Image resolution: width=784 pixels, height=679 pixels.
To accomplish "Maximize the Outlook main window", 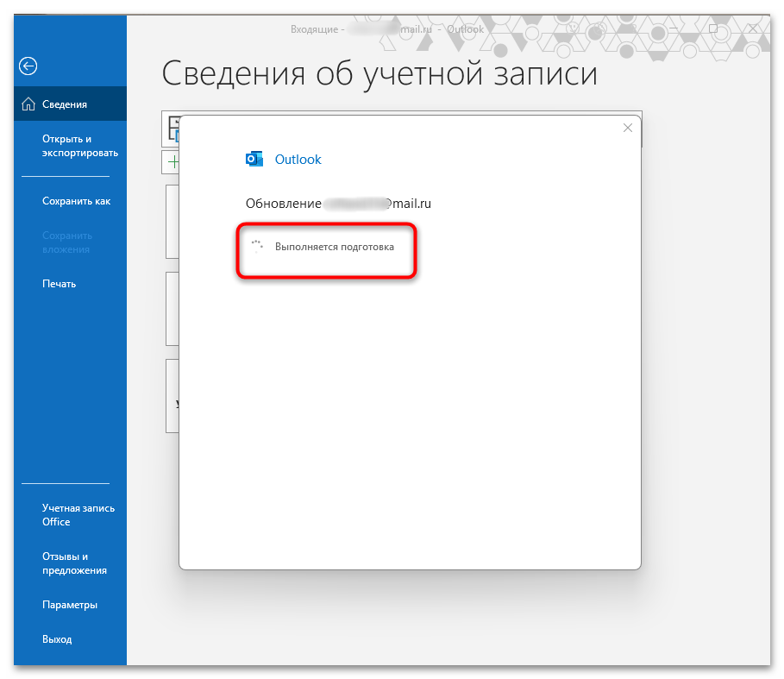I will pyautogui.click(x=713, y=29).
